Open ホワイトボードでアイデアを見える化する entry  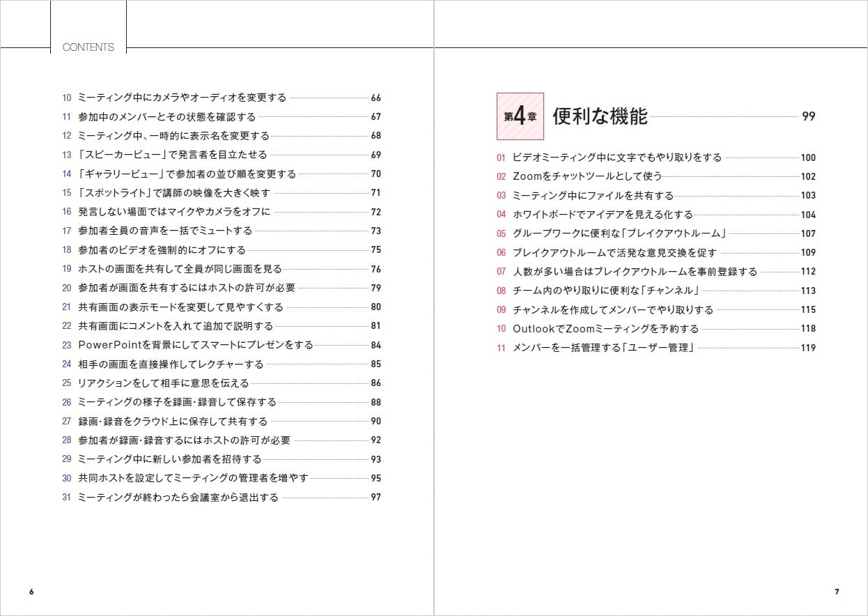pos(603,215)
